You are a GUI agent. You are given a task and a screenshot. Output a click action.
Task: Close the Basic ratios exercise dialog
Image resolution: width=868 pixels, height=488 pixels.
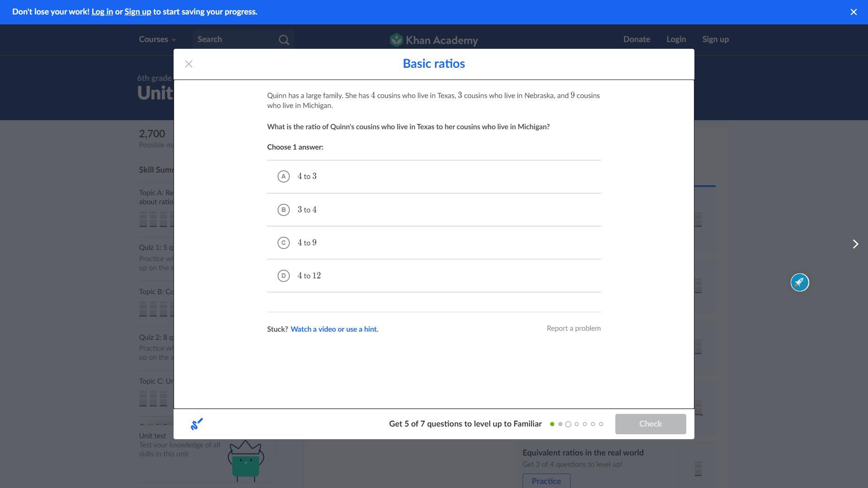tap(189, 64)
